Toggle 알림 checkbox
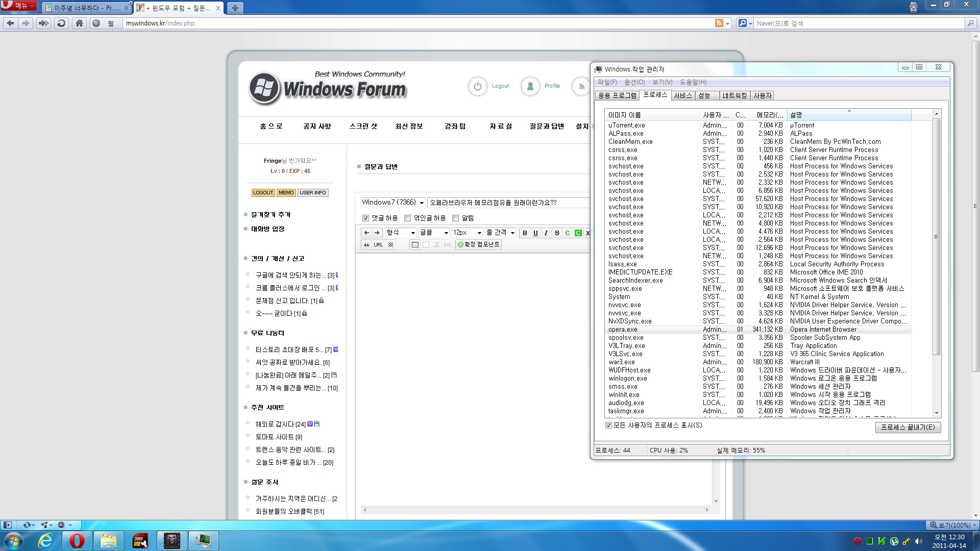Screen dimensions: 980x551 coord(455,218)
